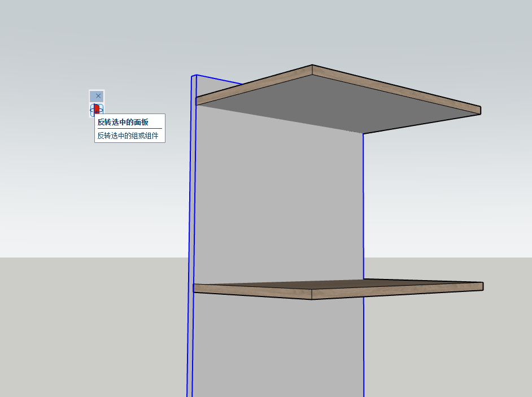The image size is (532, 397).
Task: Click the vertical panel's thin left side edge
Action: [x=191, y=226]
